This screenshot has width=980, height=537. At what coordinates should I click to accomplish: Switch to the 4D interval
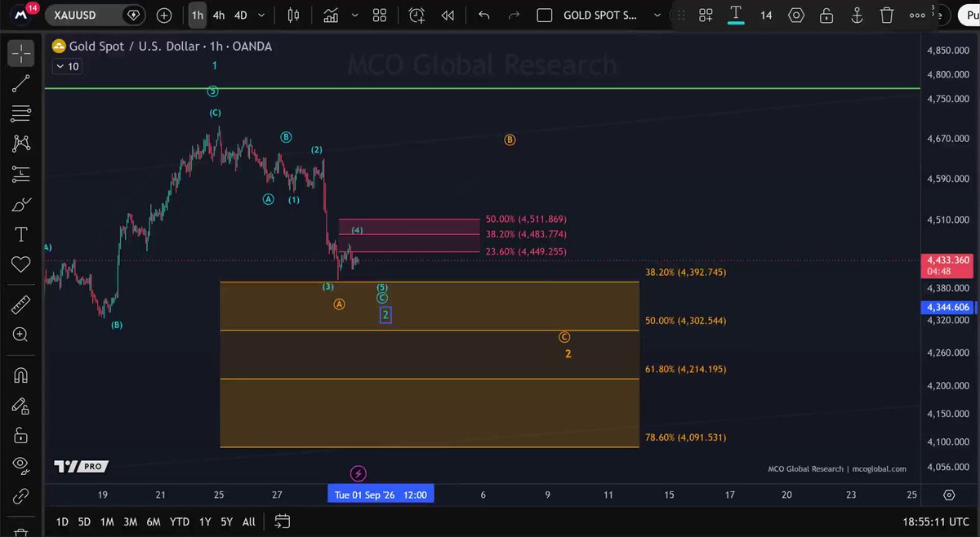click(240, 15)
